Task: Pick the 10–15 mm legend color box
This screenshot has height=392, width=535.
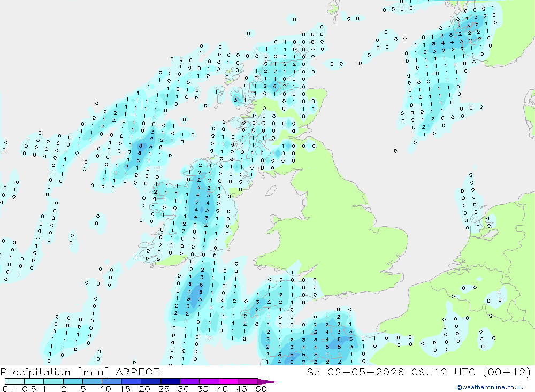Action: [x=112, y=381]
